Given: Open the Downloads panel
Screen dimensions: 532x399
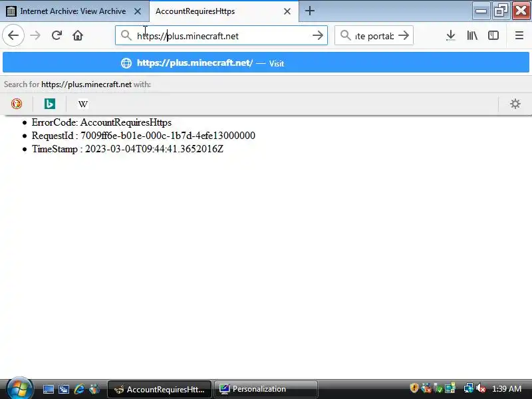Looking at the screenshot, I should [x=451, y=35].
